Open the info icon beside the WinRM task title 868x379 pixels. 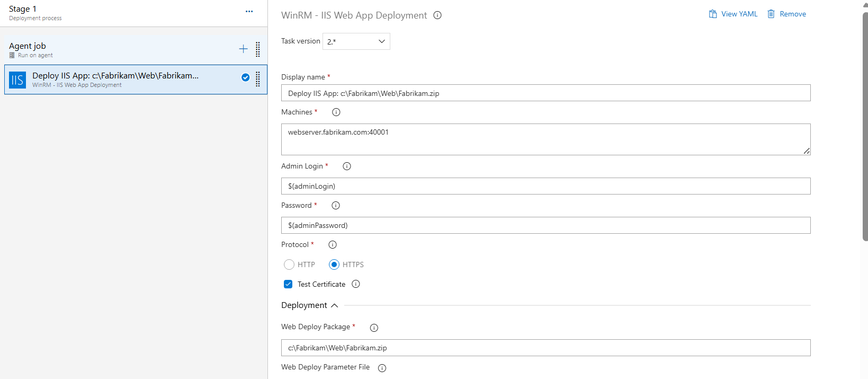437,15
